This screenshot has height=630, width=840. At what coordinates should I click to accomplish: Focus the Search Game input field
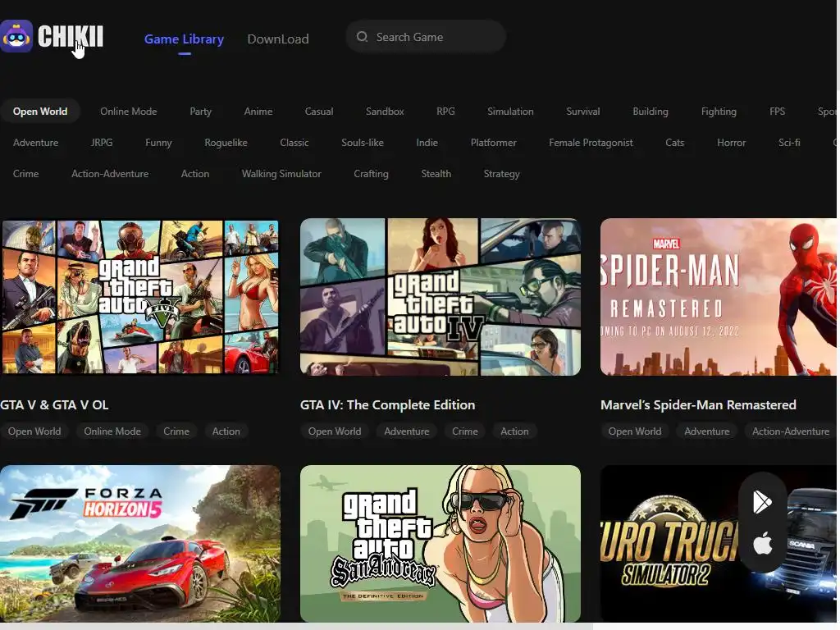(426, 36)
